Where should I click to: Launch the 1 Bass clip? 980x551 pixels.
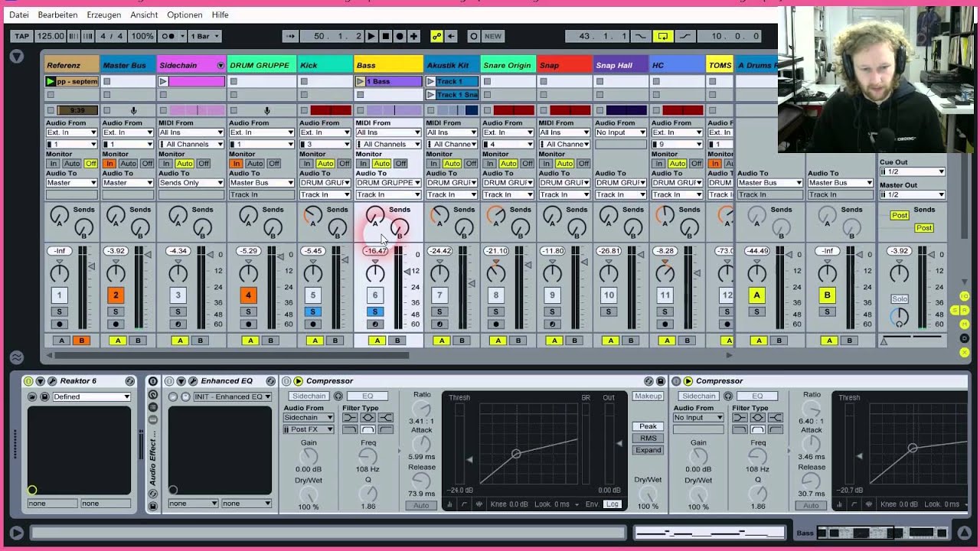pyautogui.click(x=360, y=81)
